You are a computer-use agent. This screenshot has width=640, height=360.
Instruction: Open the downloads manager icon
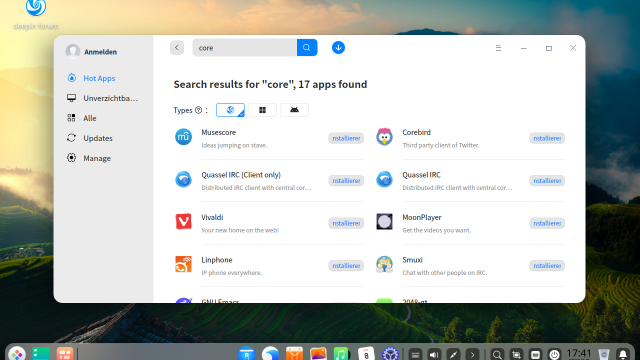338,48
